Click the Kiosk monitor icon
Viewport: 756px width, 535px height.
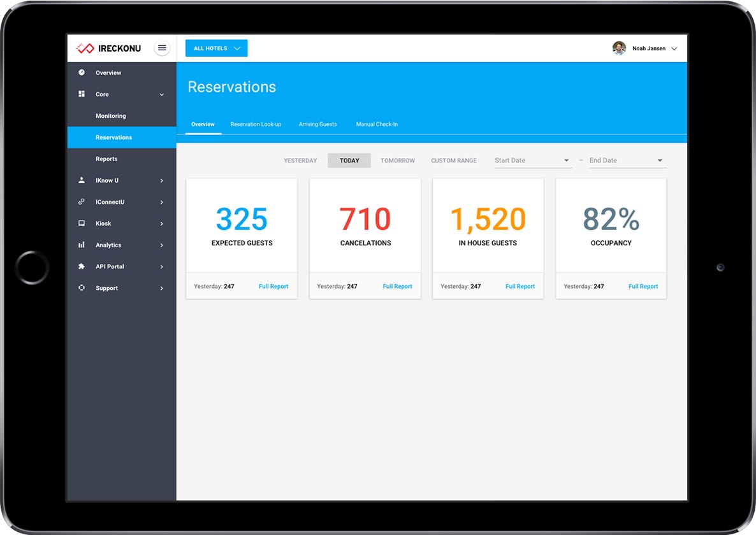pos(82,224)
